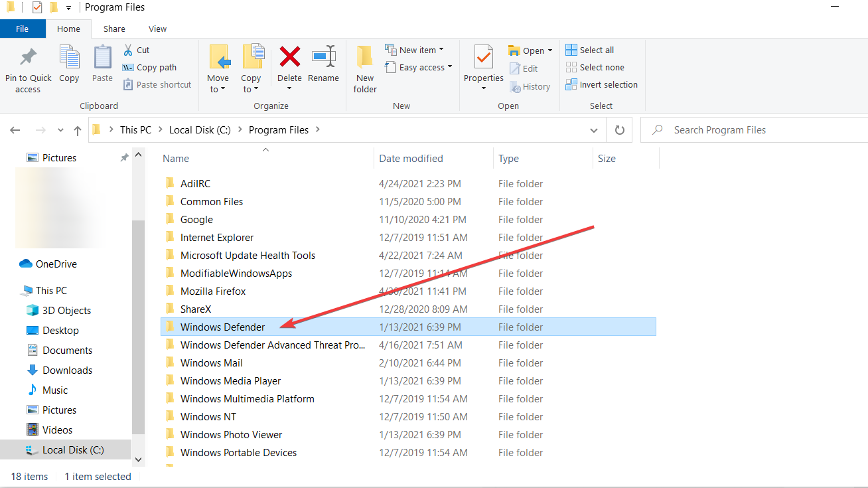The height and width of the screenshot is (488, 868).
Task: Click Select all in the ribbon
Action: (590, 50)
